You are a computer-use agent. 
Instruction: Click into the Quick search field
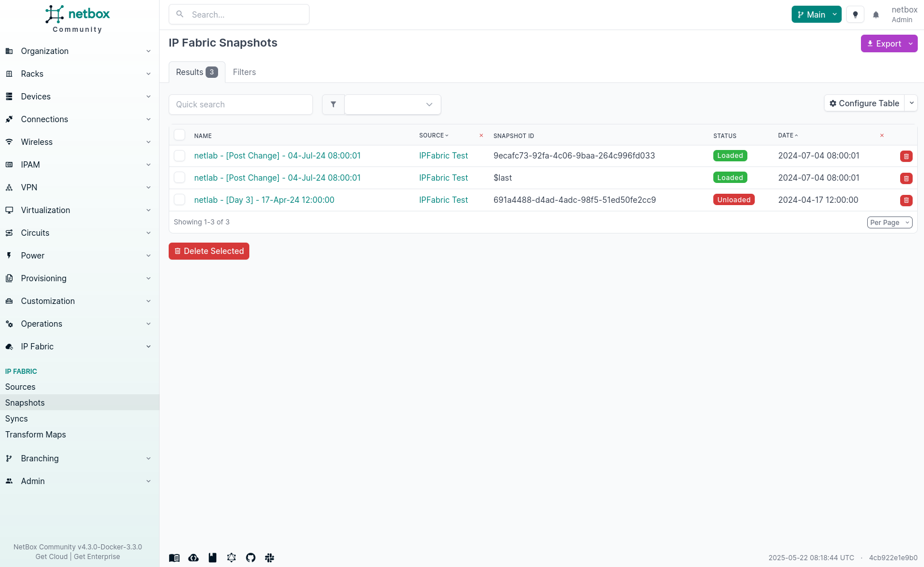(x=241, y=105)
